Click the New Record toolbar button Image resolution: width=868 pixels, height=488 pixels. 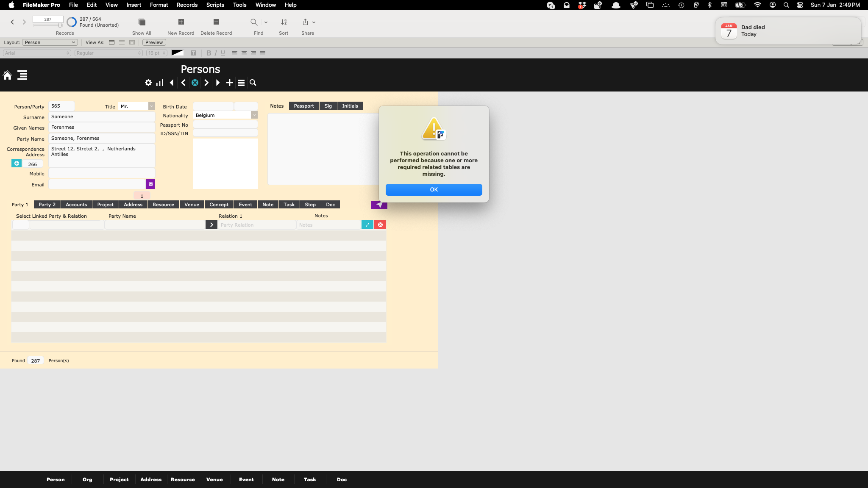click(x=181, y=26)
